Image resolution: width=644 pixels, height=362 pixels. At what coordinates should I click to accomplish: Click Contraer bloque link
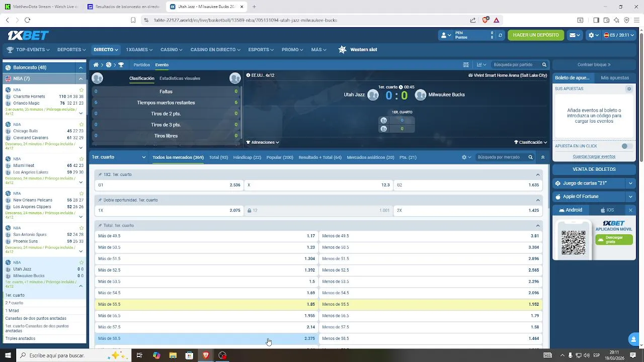tap(594, 65)
